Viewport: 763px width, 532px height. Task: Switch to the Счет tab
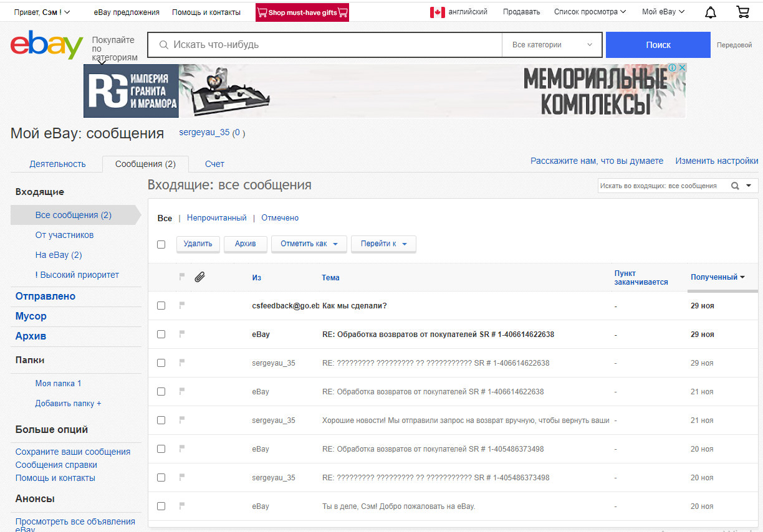[214, 164]
